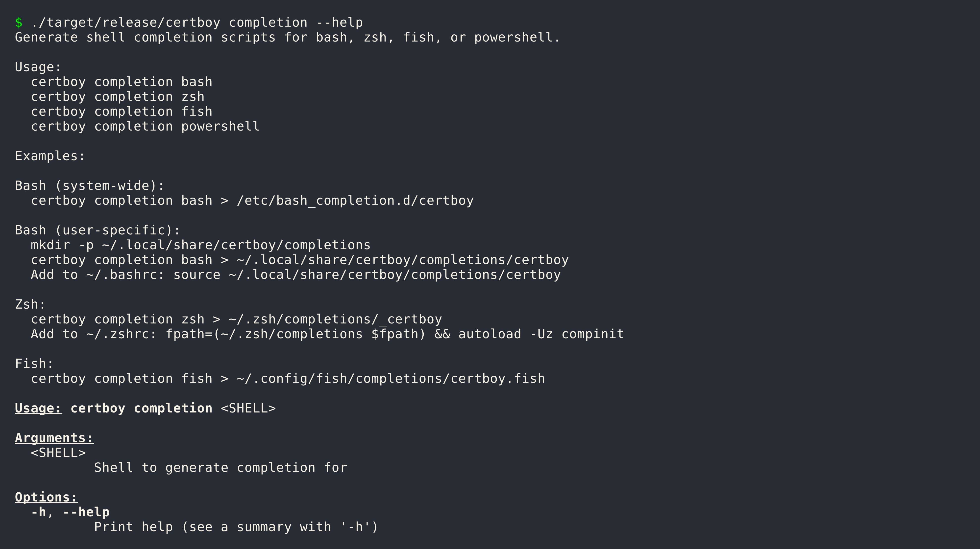
Task: Click the underlined 'Arguments:' heading
Action: click(x=54, y=438)
